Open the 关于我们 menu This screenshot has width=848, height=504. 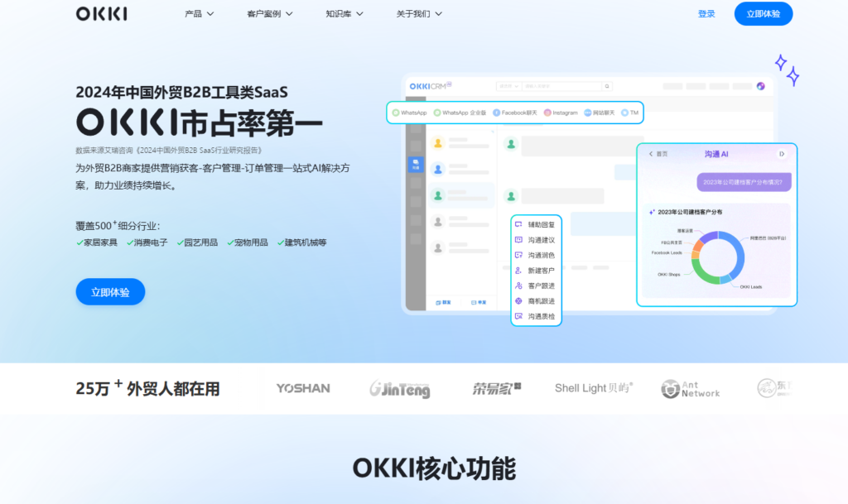tap(419, 13)
